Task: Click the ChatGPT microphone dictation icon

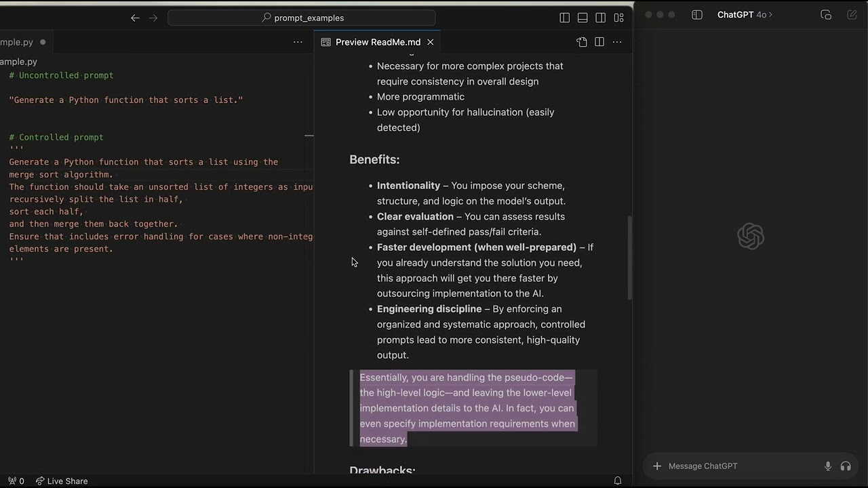Action: click(828, 466)
